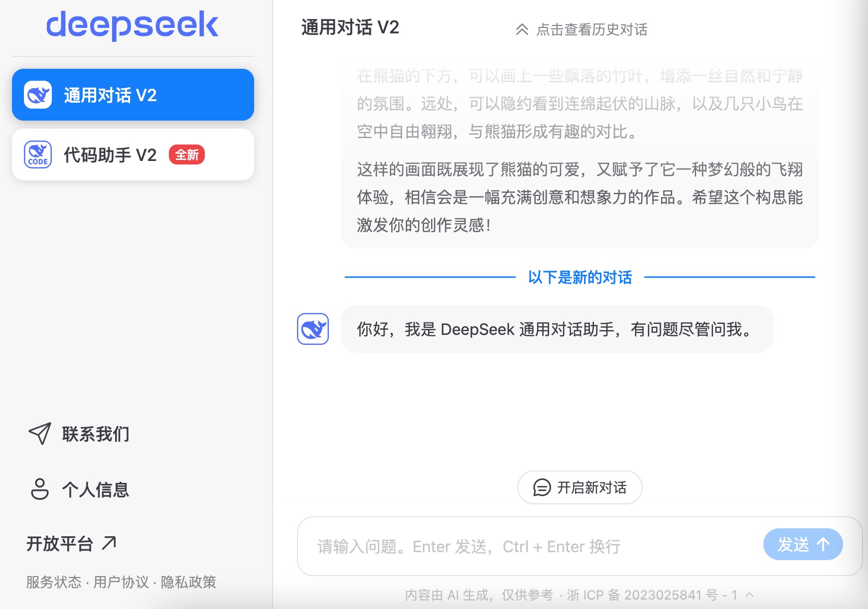Open the 代码助手 V2 code icon
This screenshot has width=868, height=609.
point(38,154)
